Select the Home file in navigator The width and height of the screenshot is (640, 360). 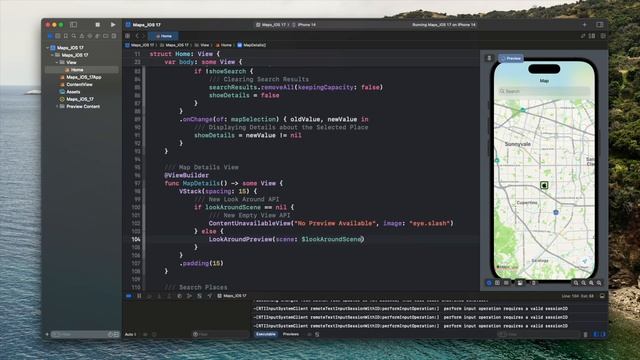82,70
